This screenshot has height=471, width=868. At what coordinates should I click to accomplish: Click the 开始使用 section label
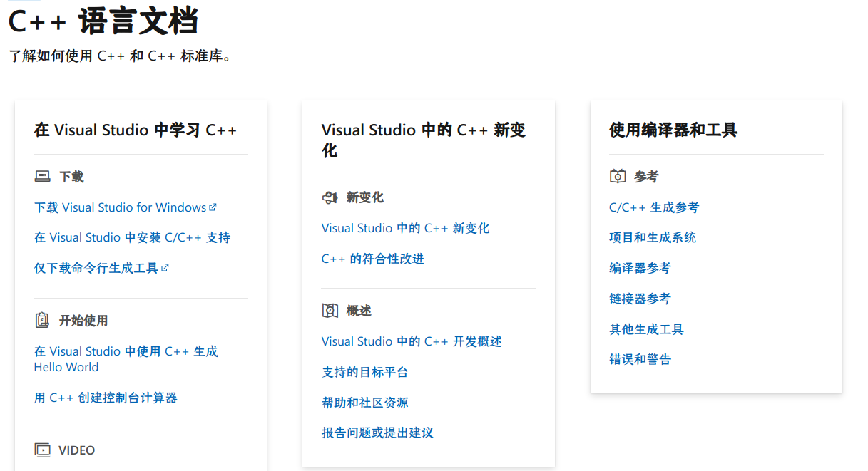coord(83,321)
